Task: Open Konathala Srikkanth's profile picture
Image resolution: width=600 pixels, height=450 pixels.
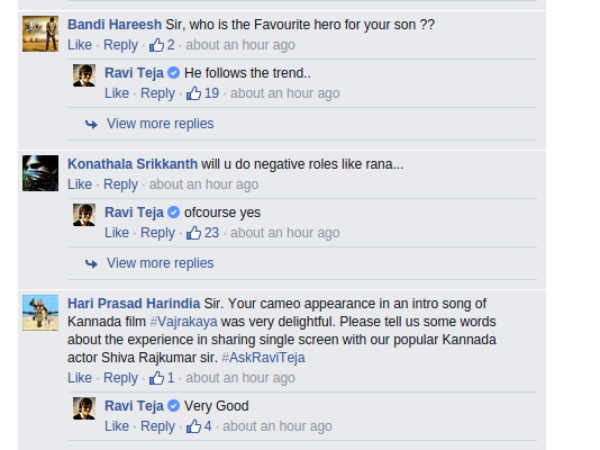Action: [40, 173]
